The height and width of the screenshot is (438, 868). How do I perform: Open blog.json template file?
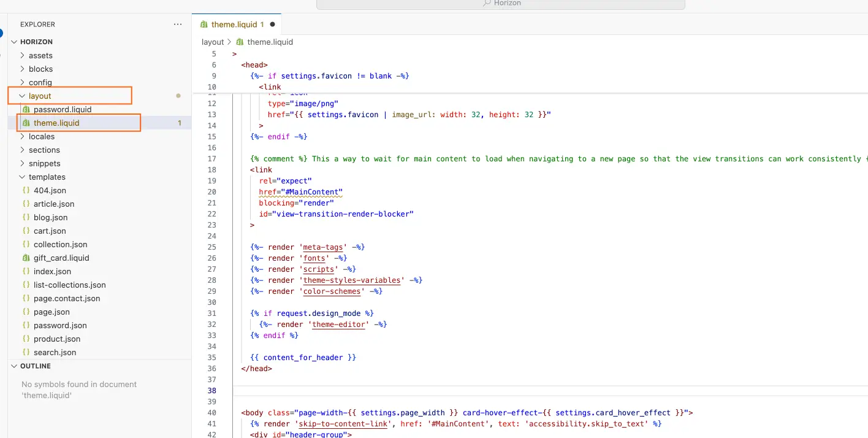(x=51, y=217)
